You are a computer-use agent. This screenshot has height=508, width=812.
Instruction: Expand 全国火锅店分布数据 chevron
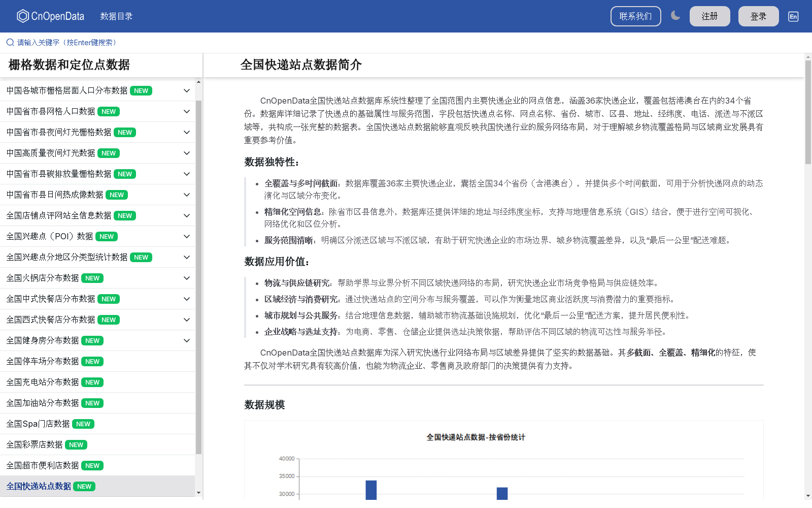tap(187, 278)
